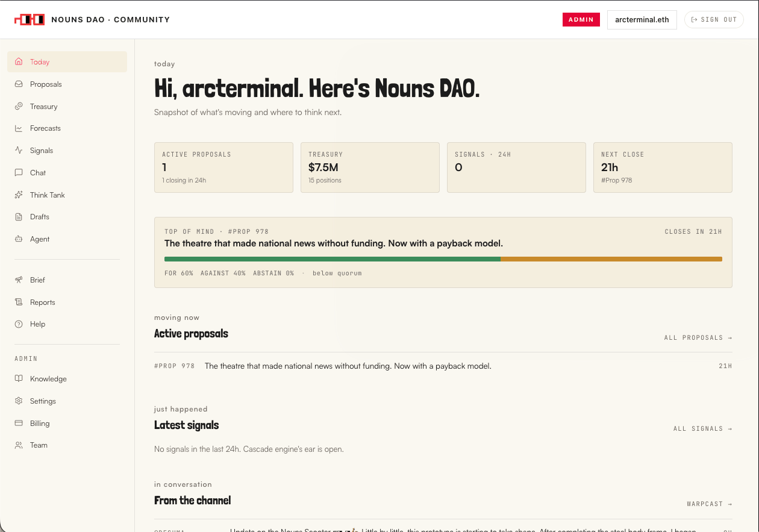
Task: Click the Signals pulse icon
Action: [x=19, y=151]
